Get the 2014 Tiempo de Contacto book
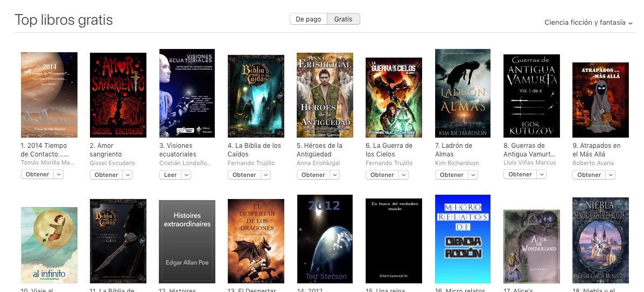The image size is (644, 292). pos(37,174)
